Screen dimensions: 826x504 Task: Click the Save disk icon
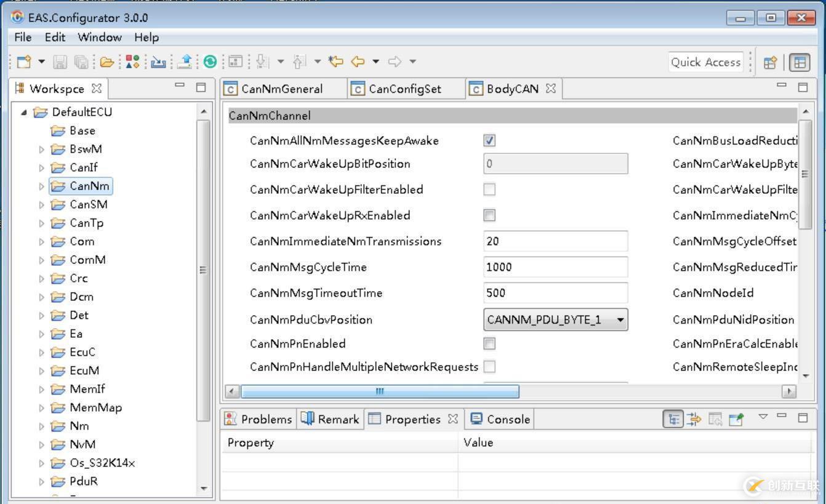(60, 62)
